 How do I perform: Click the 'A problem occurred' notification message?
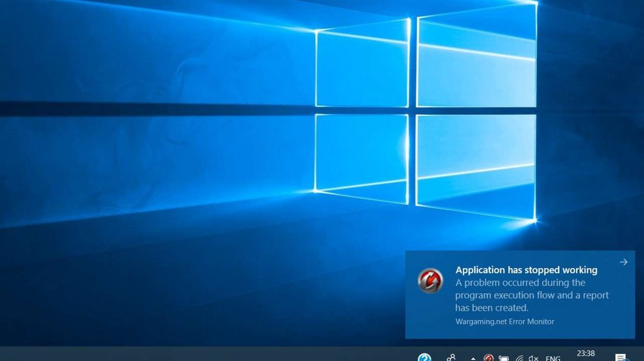[531, 295]
